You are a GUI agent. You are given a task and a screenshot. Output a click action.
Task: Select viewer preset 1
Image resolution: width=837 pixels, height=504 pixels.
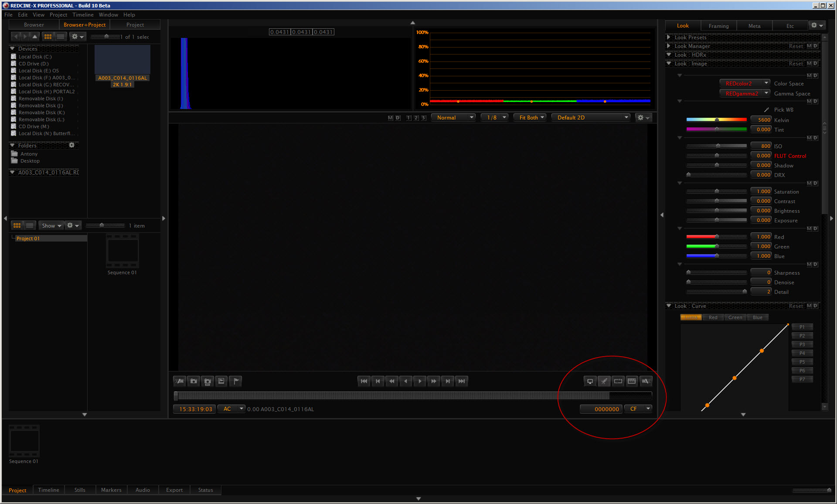408,118
